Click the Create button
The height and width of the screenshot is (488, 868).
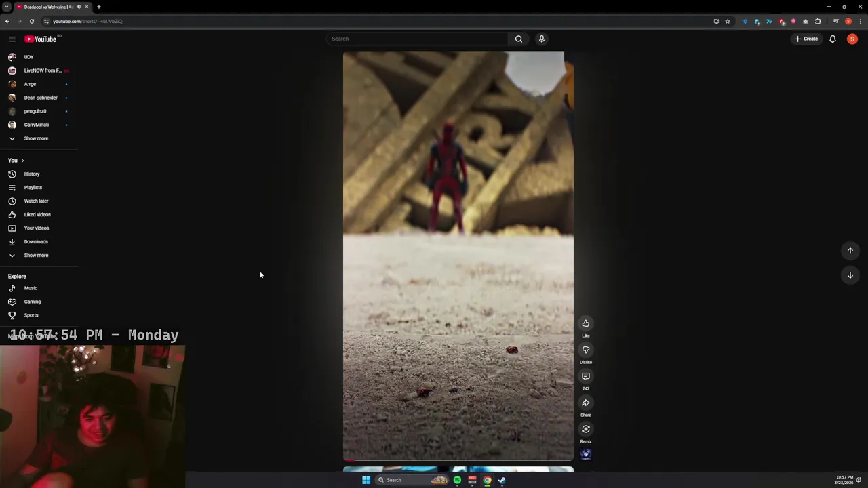coord(806,39)
